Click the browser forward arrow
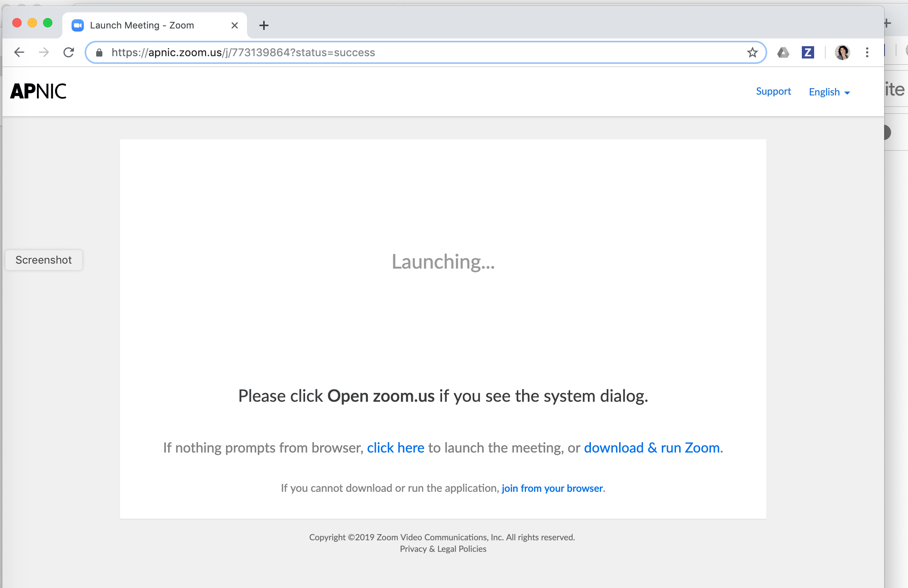 coord(44,52)
